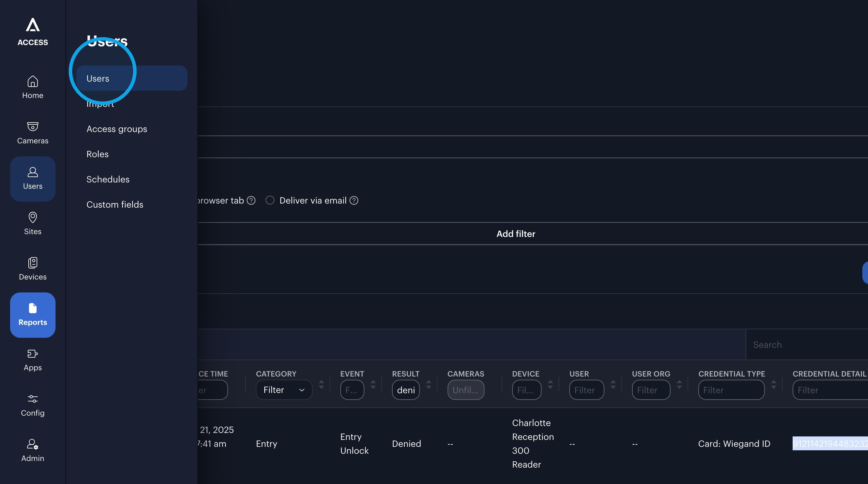Sort by the Result column
The width and height of the screenshot is (868, 484).
[429, 385]
